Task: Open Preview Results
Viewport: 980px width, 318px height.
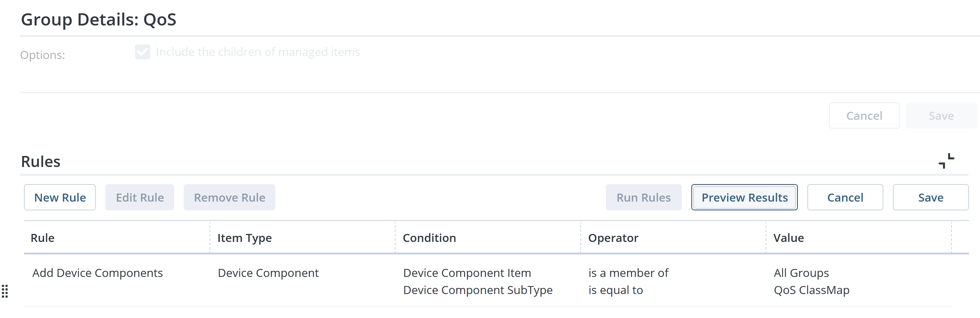Action: pyautogui.click(x=745, y=197)
